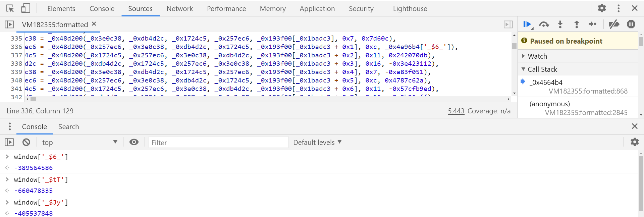Toggle deactivate breakpoints
This screenshot has width=644, height=217.
(x=614, y=24)
